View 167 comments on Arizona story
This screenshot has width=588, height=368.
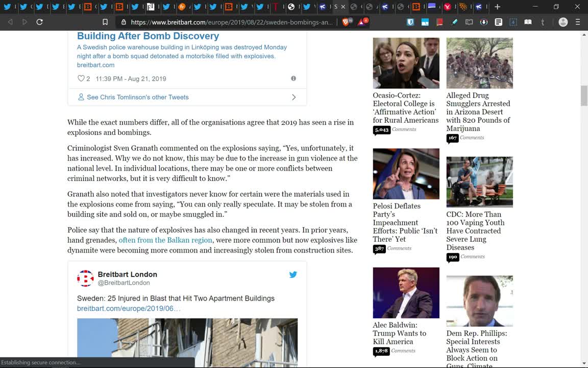[465, 138]
